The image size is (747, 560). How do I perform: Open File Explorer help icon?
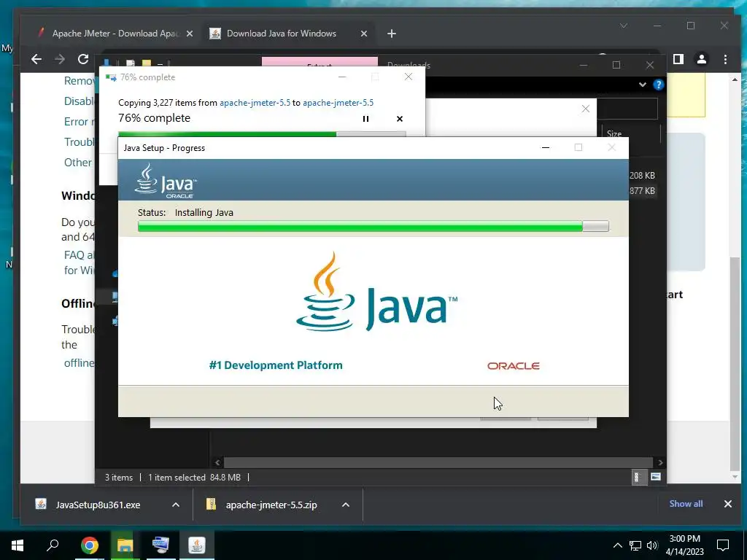tap(659, 85)
